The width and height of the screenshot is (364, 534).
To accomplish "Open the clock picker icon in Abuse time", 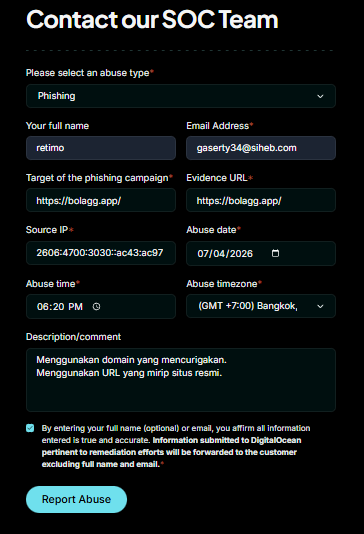I will pyautogui.click(x=96, y=307).
